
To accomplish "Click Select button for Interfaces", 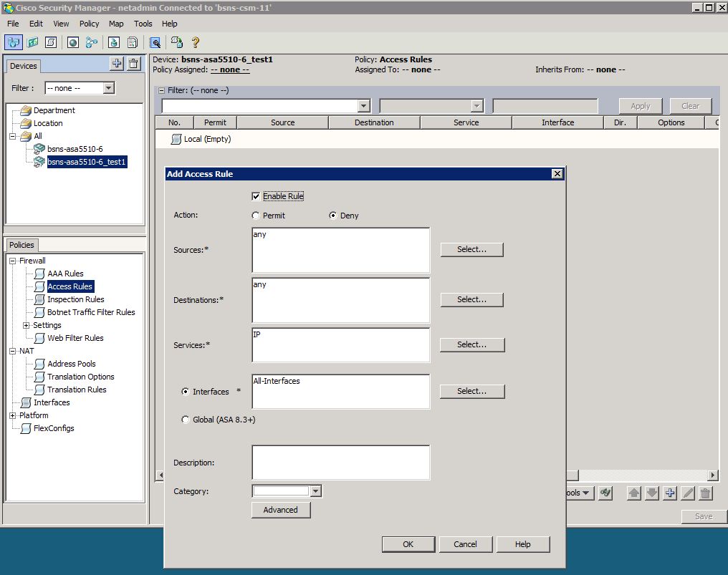I will tap(471, 391).
